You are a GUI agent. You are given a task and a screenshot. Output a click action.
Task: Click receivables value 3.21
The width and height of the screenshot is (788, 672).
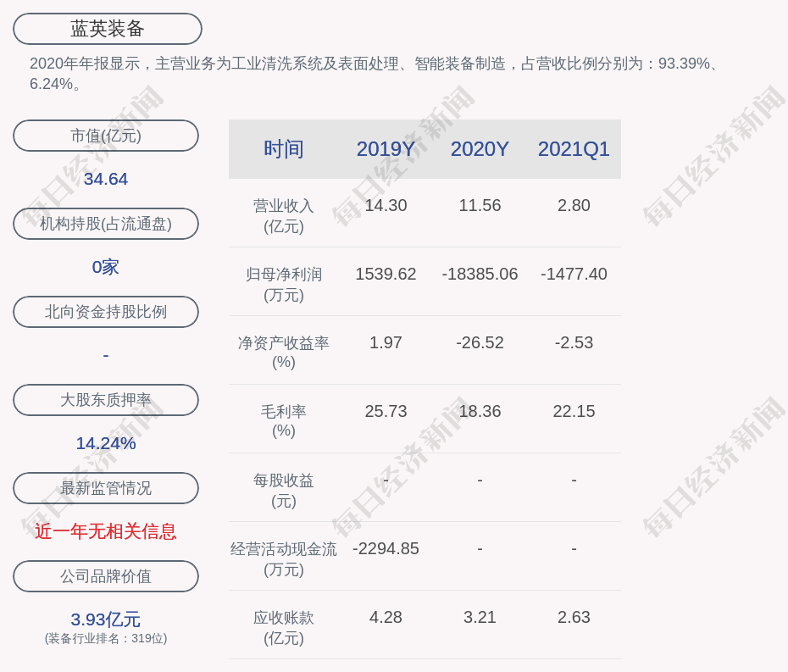click(x=480, y=617)
